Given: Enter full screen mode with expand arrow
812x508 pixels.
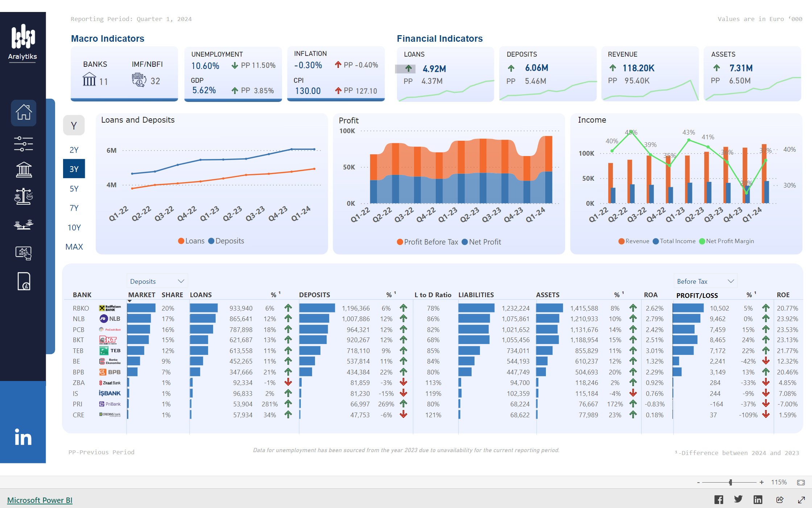Looking at the screenshot, I should [801, 500].
